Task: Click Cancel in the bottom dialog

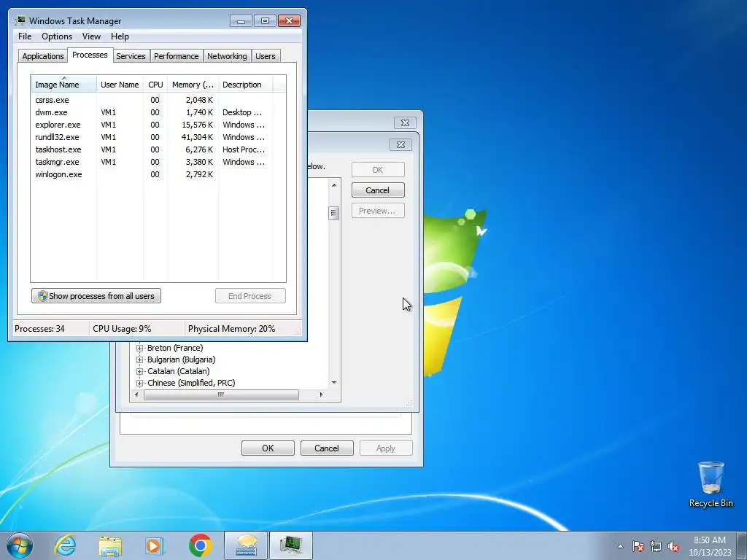Action: pyautogui.click(x=327, y=448)
